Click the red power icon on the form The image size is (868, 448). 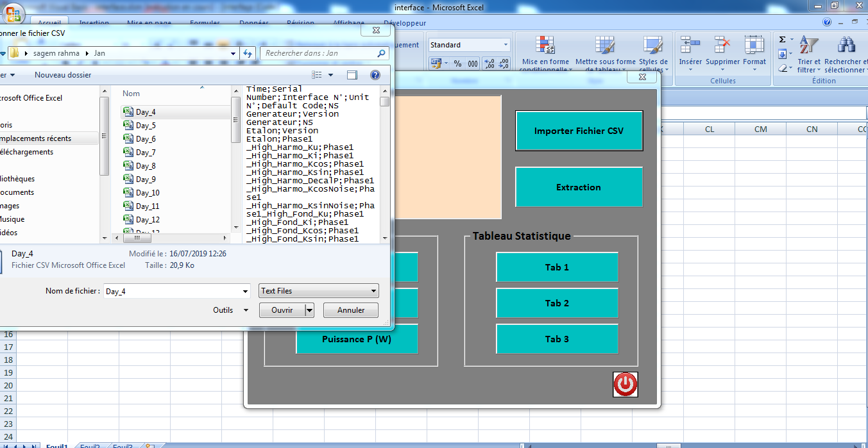pos(625,384)
